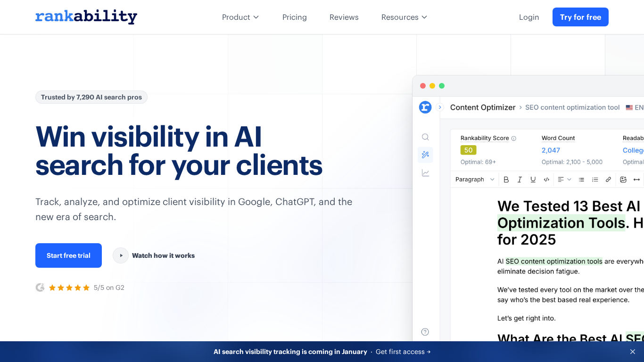The image size is (644, 362).
Task: Apply a numbered list to the text
Action: point(595,179)
